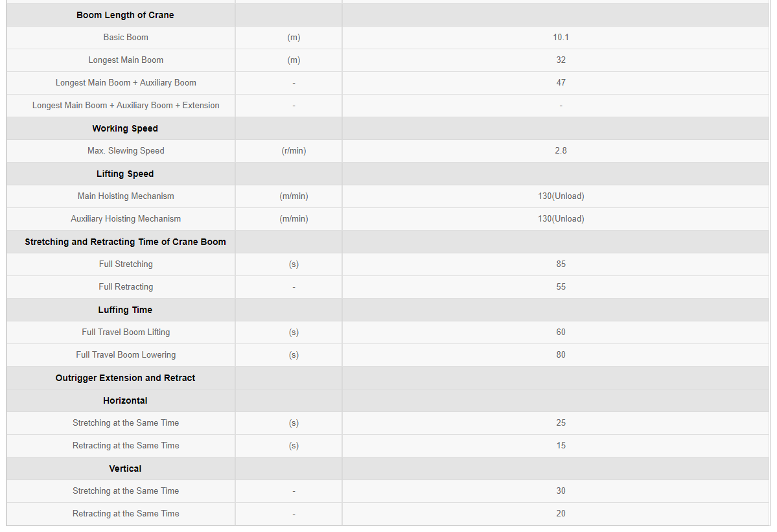Image resolution: width=777 pixels, height=532 pixels.
Task: Select the Full Travel Boom Lifting label
Action: [126, 332]
